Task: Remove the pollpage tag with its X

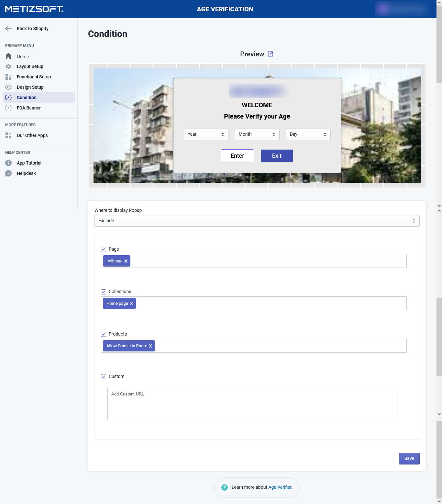Action: 126,261
